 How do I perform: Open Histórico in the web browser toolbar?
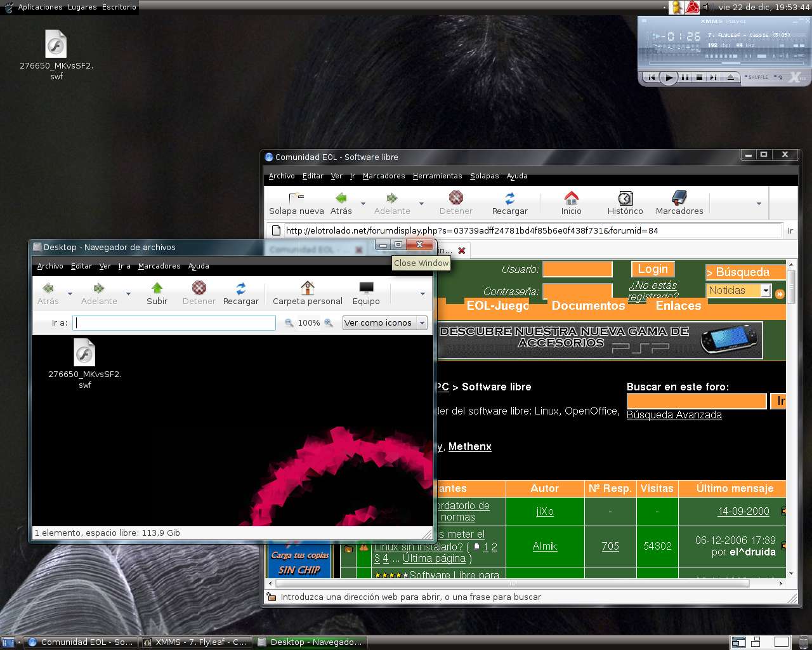click(625, 203)
